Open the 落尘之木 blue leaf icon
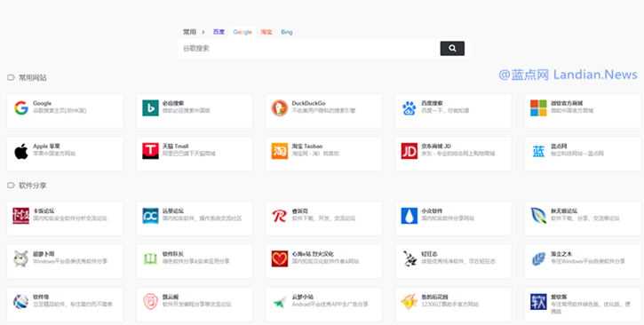 click(538, 259)
